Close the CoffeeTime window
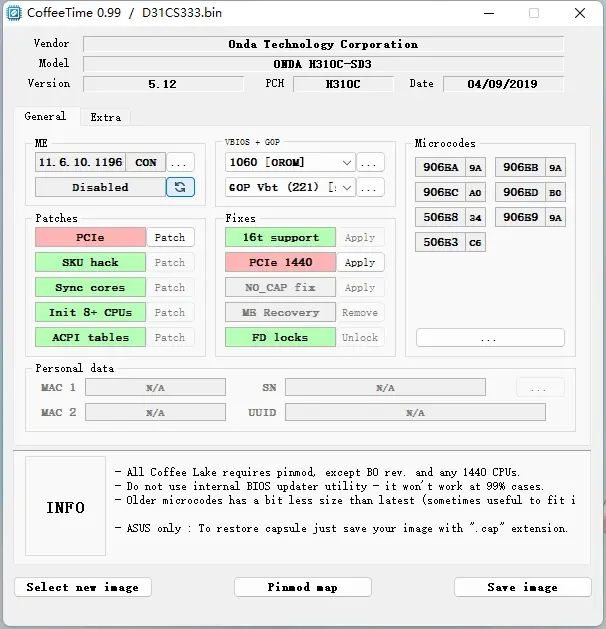This screenshot has width=606, height=629. (580, 13)
